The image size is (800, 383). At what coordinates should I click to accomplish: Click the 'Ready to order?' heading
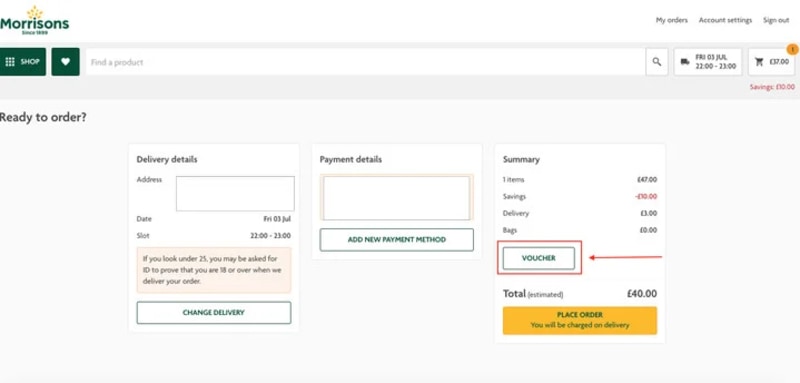tap(43, 117)
